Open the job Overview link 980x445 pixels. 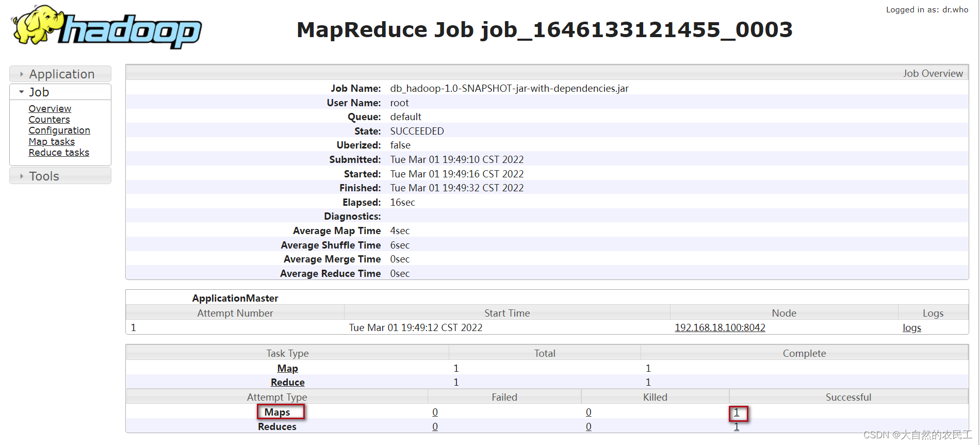pos(50,109)
